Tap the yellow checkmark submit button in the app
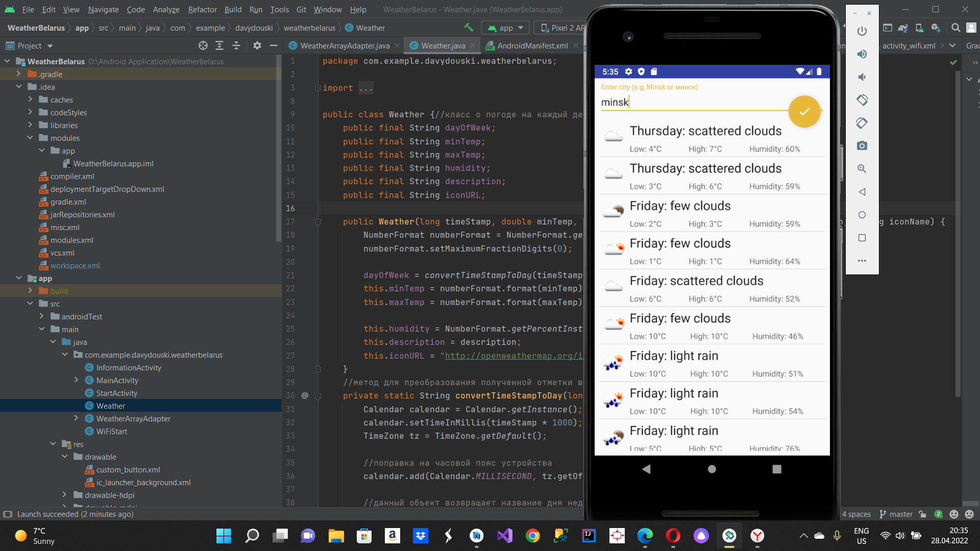The image size is (980, 551). [x=804, y=112]
